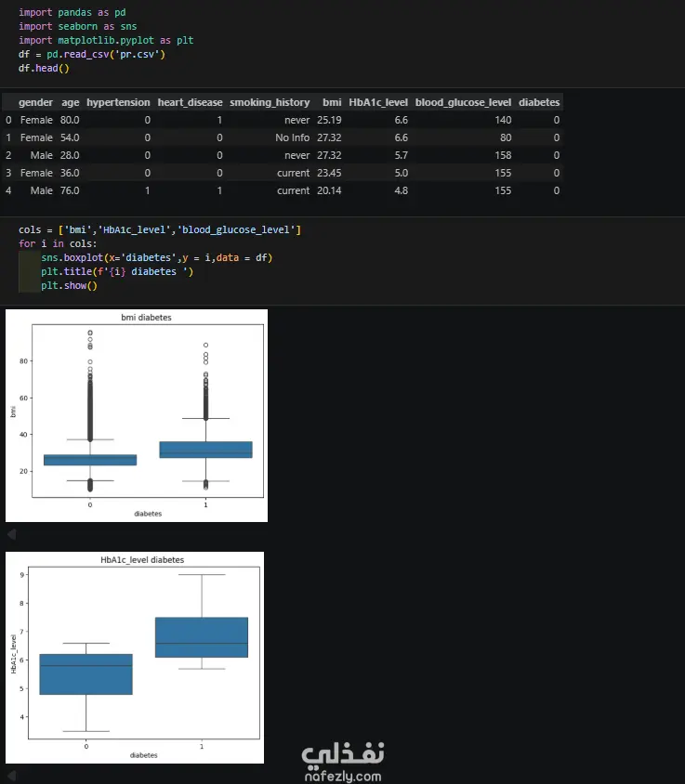Select the bmi diabetes boxplot image
Image resolution: width=685 pixels, height=784 pixels.
pyautogui.click(x=137, y=415)
